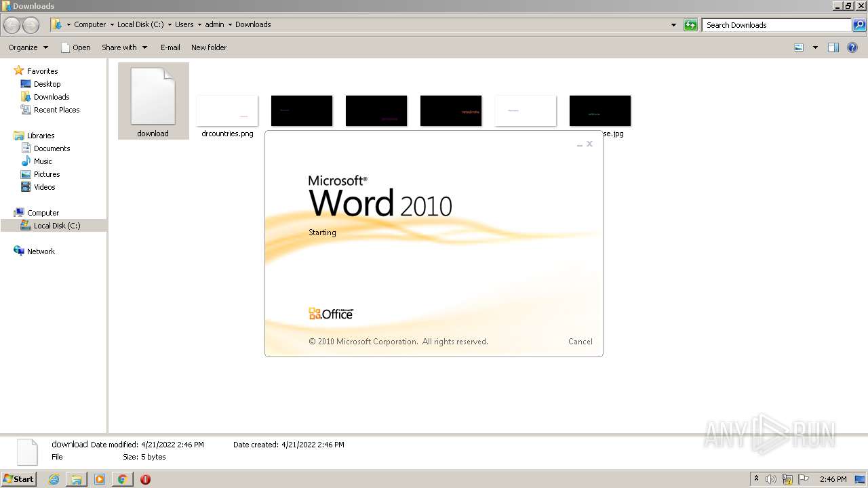Click Users in the address breadcrumb
This screenshot has height=488, width=868.
pyautogui.click(x=184, y=24)
